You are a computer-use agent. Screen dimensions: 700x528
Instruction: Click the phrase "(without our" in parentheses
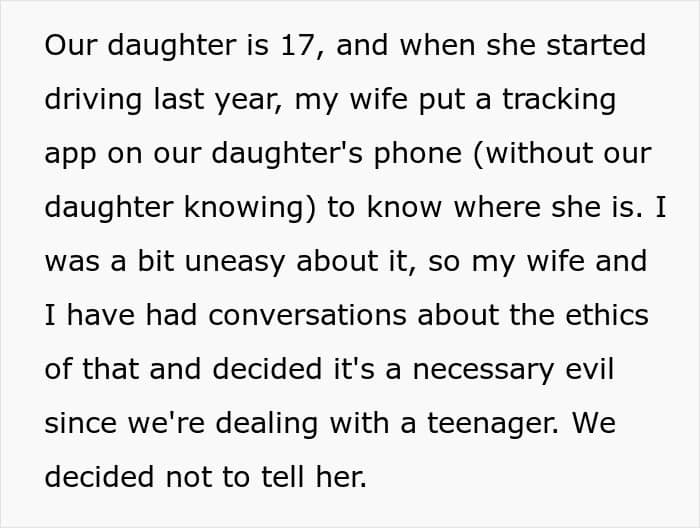click(x=562, y=154)
